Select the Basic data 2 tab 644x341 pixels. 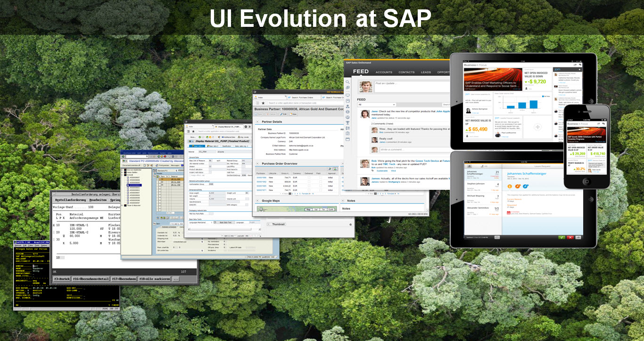213,146
